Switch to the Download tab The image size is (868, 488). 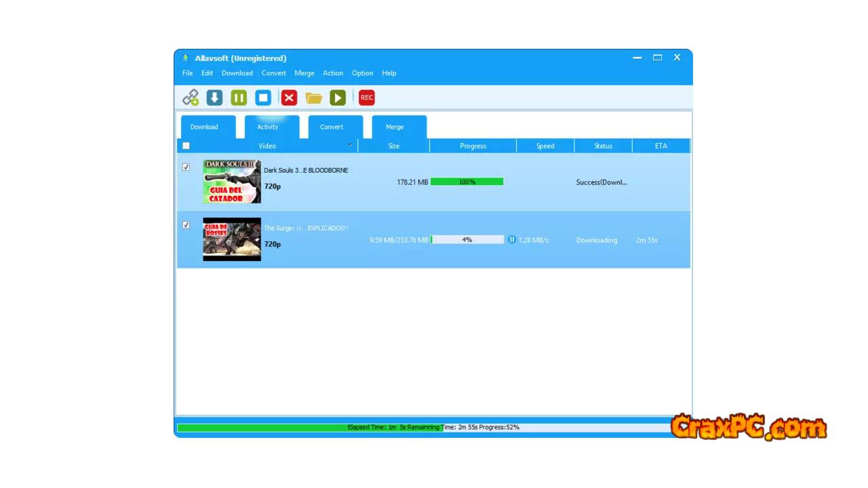pos(204,127)
